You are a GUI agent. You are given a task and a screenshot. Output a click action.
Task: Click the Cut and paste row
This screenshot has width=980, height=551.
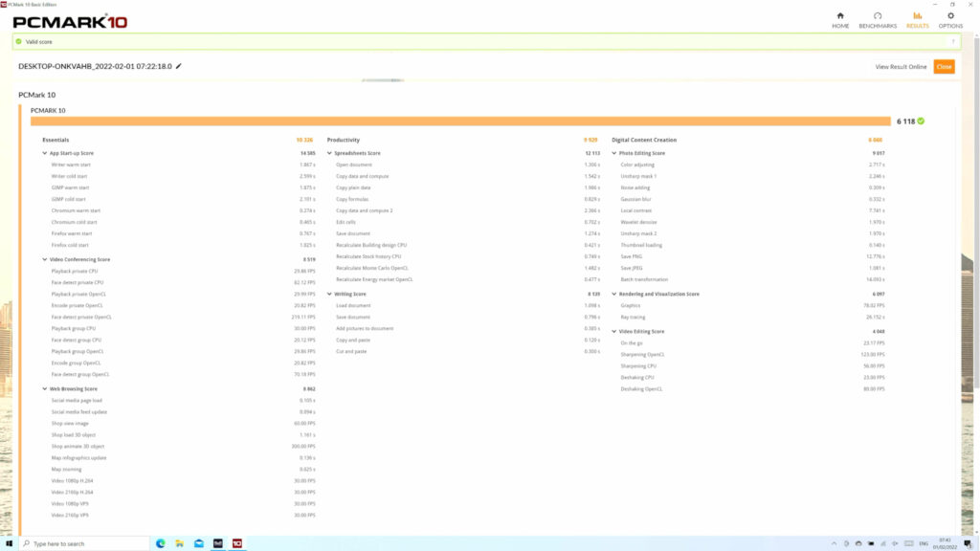point(467,352)
